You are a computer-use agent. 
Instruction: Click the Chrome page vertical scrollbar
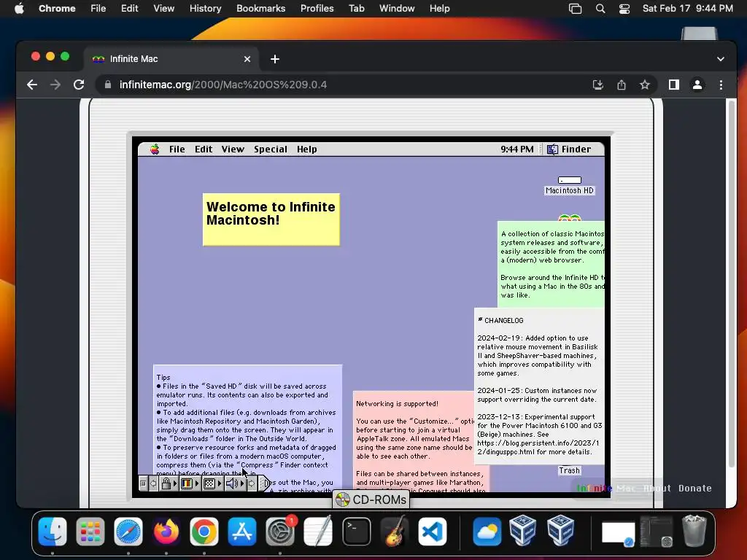click(x=731, y=284)
